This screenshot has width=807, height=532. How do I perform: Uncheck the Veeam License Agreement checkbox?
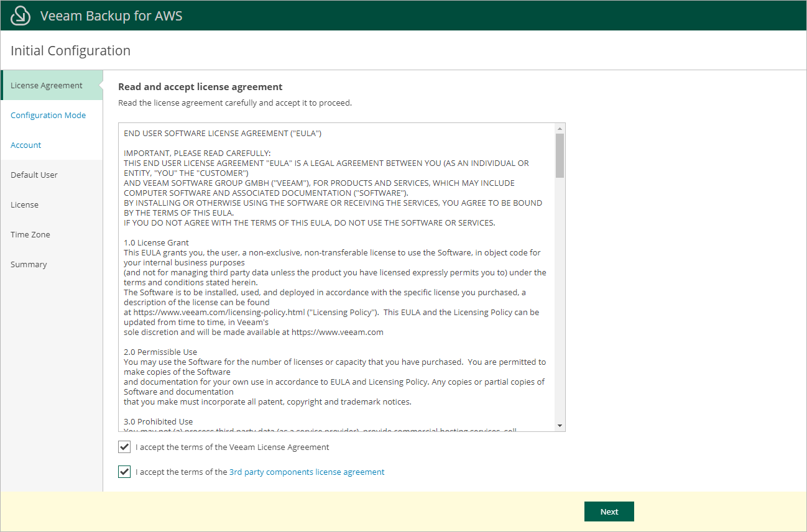(124, 447)
